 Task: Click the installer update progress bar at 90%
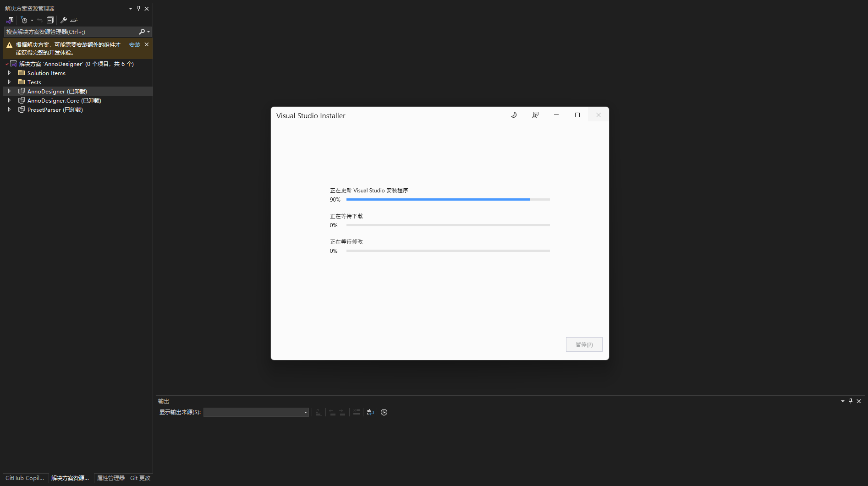pyautogui.click(x=448, y=200)
